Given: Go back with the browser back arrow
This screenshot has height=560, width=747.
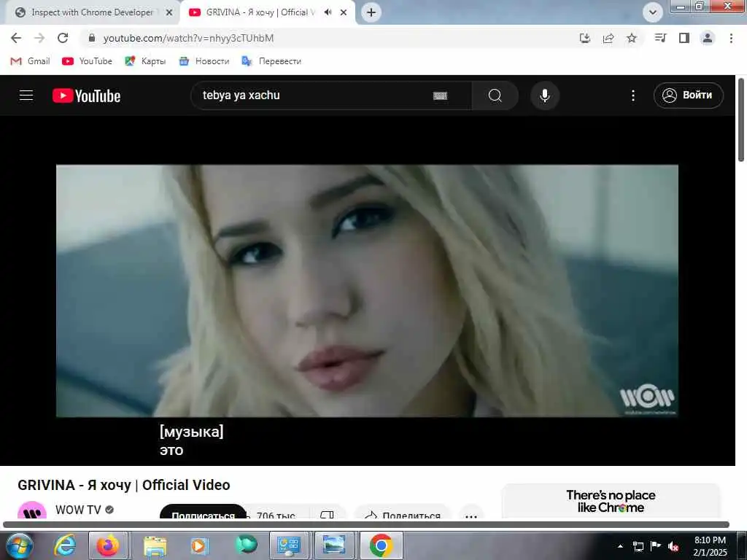Looking at the screenshot, I should pyautogui.click(x=16, y=38).
